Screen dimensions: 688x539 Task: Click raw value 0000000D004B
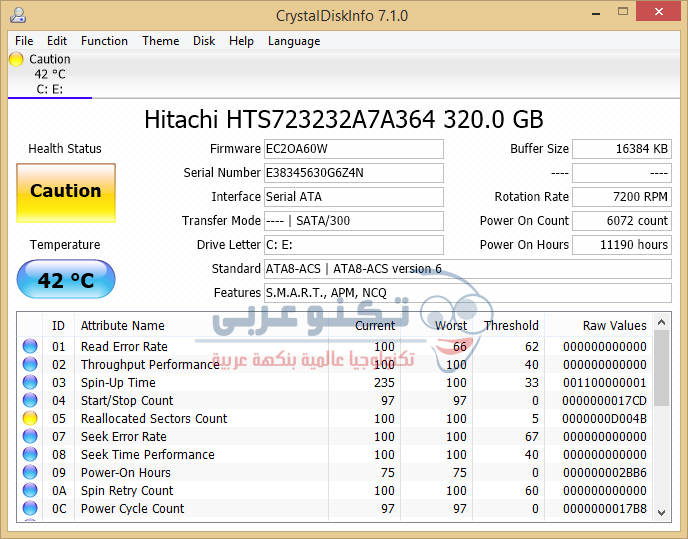tap(604, 419)
